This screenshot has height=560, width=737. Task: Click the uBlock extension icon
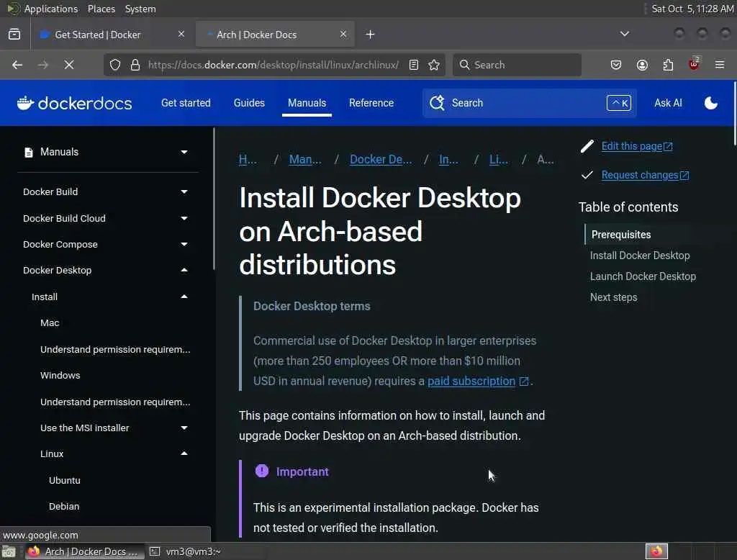tap(694, 64)
